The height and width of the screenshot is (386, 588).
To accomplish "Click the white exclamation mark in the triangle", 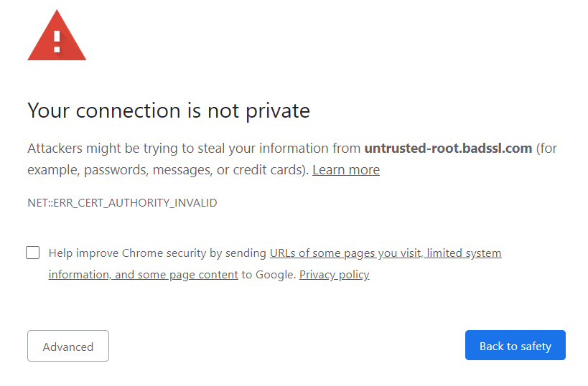I will 57,40.
